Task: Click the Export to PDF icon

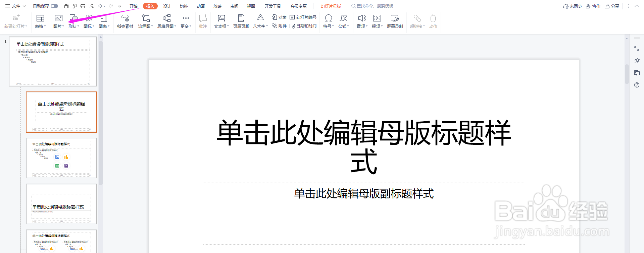Action: 75,6
